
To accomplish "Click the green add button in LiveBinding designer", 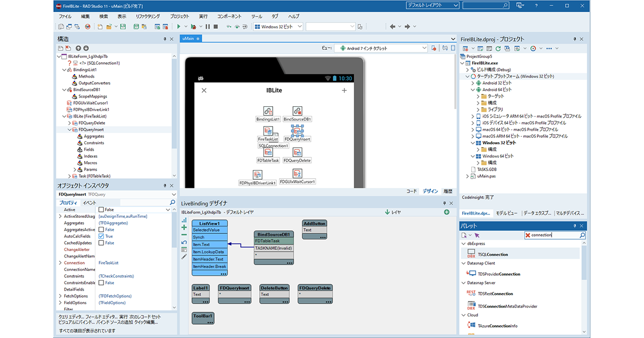I will tap(447, 212).
